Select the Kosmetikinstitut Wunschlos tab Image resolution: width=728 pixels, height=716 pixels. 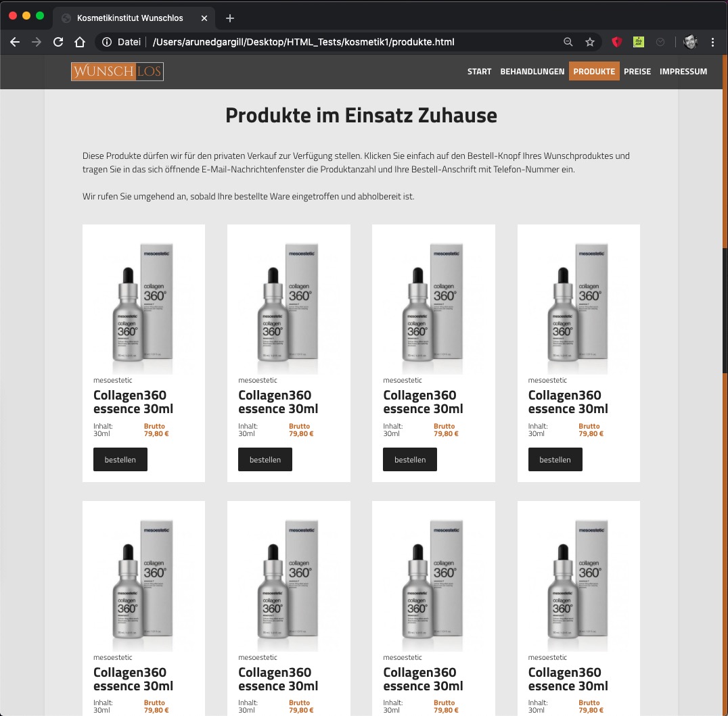click(134, 18)
